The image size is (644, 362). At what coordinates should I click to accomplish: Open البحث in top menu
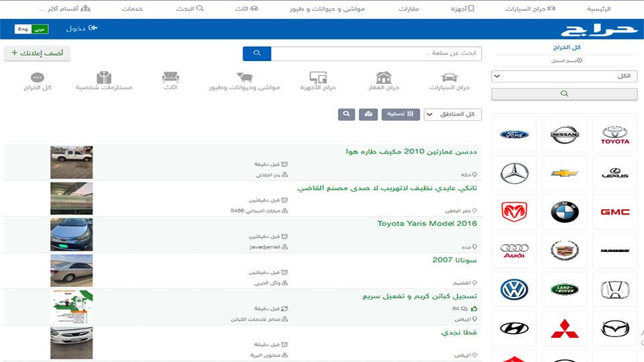click(x=190, y=9)
